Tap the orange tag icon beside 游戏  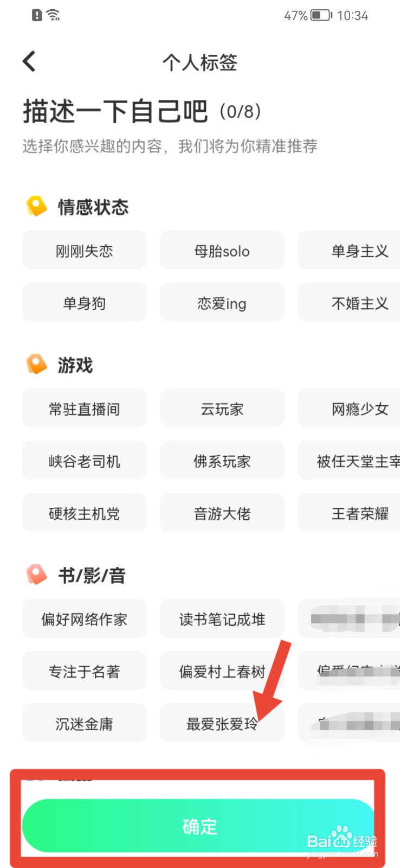(x=36, y=365)
